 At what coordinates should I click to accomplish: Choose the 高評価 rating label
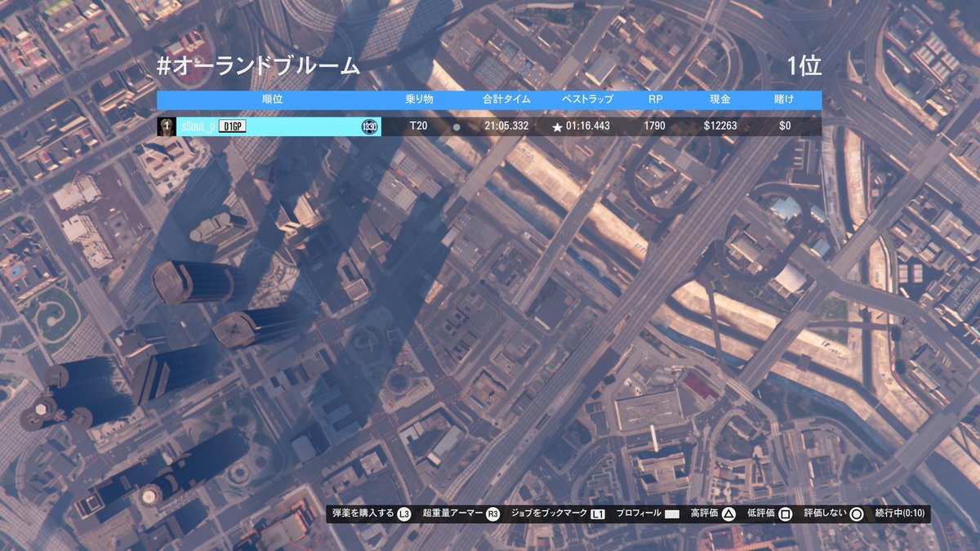click(704, 514)
